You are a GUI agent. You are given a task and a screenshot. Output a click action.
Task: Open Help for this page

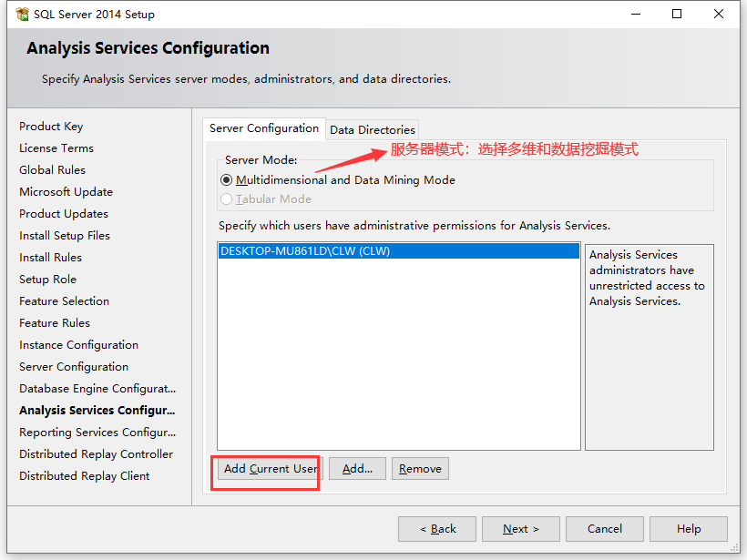689,529
